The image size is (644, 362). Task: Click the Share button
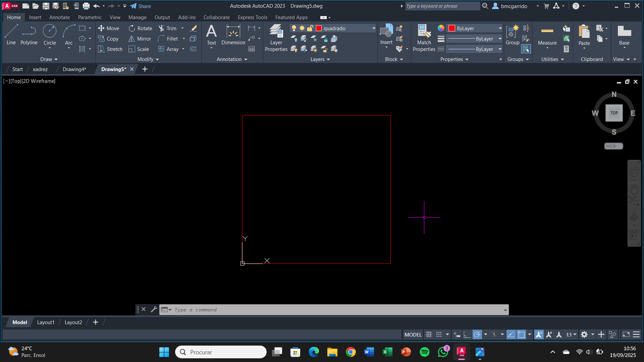point(141,6)
